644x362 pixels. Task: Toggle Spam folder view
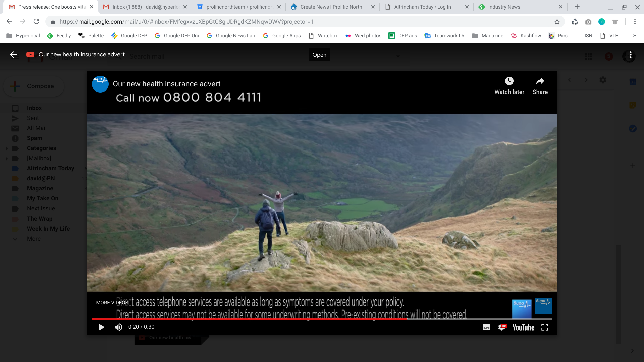(x=35, y=138)
